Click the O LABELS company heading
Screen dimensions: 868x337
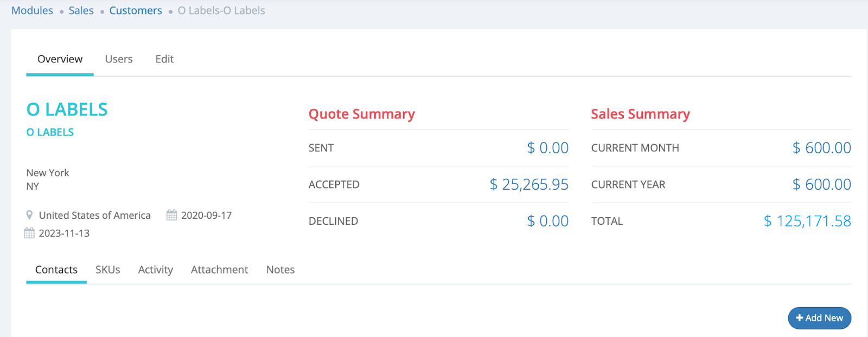click(67, 109)
